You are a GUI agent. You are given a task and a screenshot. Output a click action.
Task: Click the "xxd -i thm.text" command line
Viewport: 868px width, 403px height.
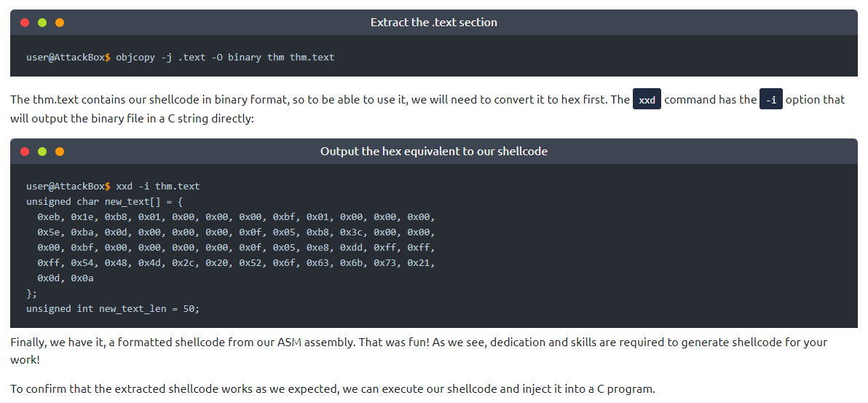coord(113,186)
